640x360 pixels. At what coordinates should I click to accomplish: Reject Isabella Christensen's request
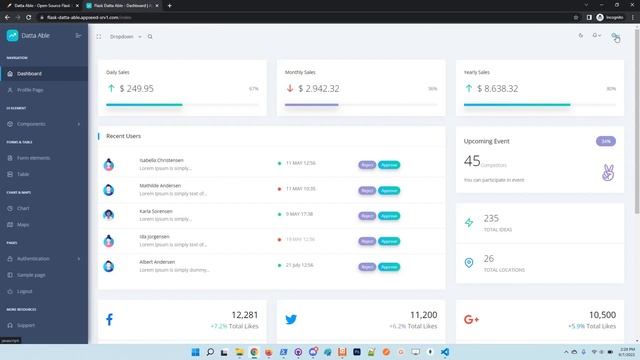pos(367,165)
